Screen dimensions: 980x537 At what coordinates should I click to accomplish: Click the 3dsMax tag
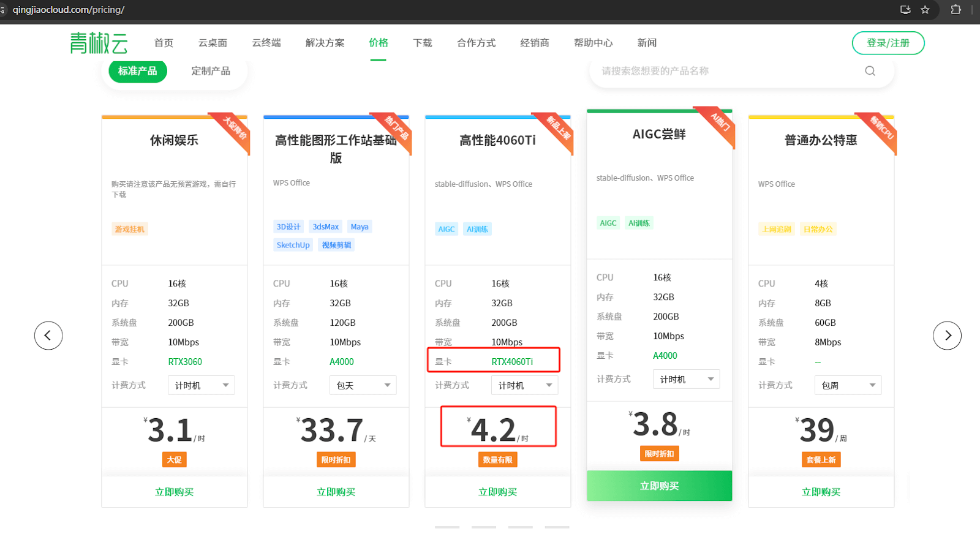point(326,227)
